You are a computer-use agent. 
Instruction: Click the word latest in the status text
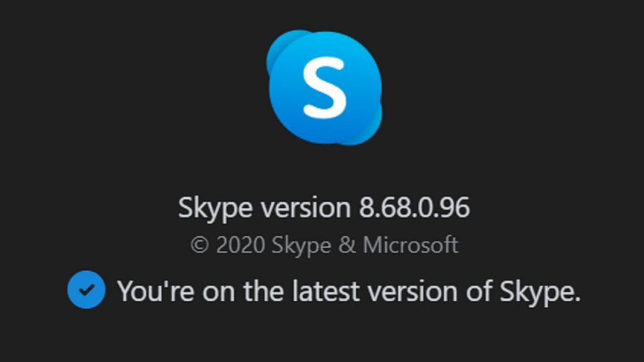tap(328, 290)
